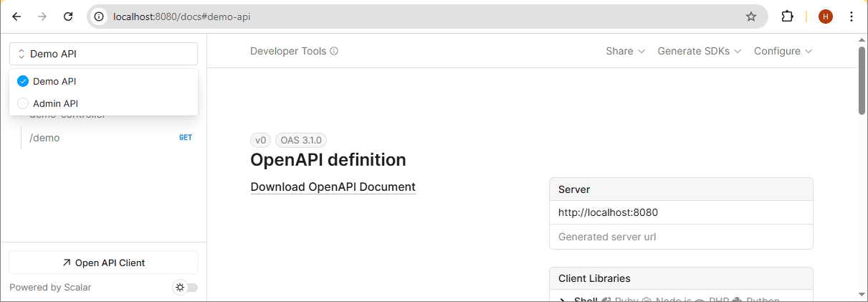Select the http://localhost:8080 server URL
Image resolution: width=868 pixels, height=302 pixels.
point(681,212)
